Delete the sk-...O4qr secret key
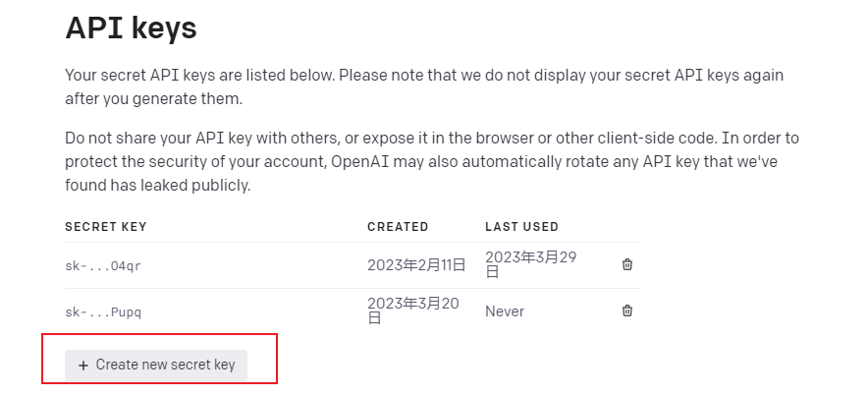This screenshot has height=396, width=868. [627, 264]
